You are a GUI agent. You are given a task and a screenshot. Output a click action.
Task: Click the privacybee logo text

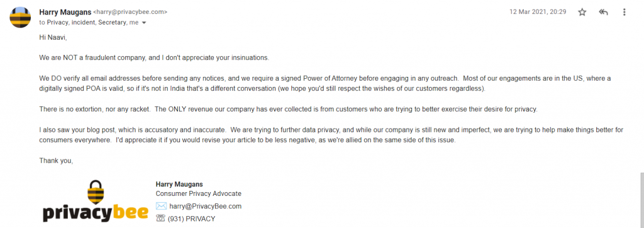click(96, 214)
